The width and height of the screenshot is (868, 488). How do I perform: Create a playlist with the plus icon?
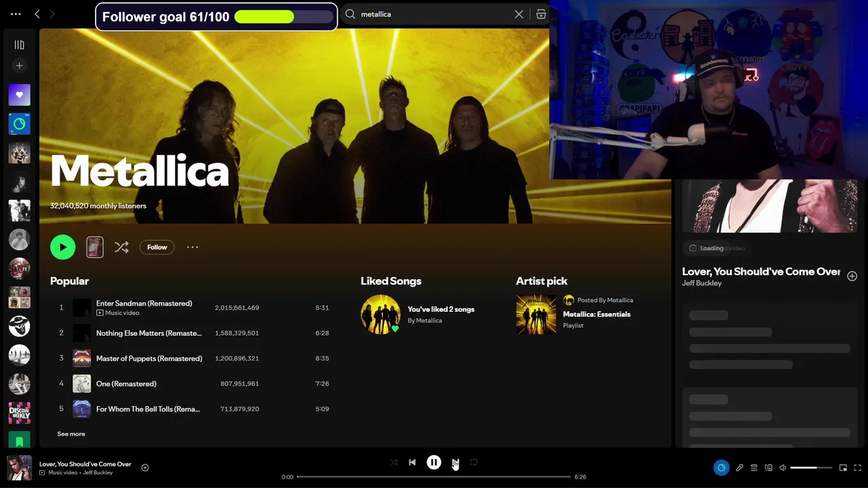pyautogui.click(x=19, y=66)
